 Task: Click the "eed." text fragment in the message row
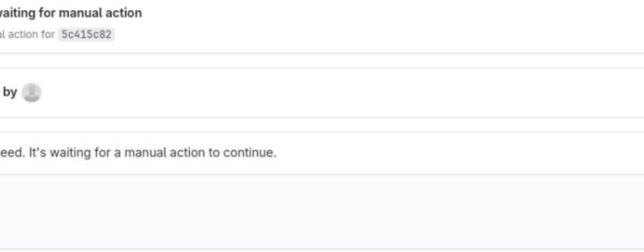[x=13, y=153]
